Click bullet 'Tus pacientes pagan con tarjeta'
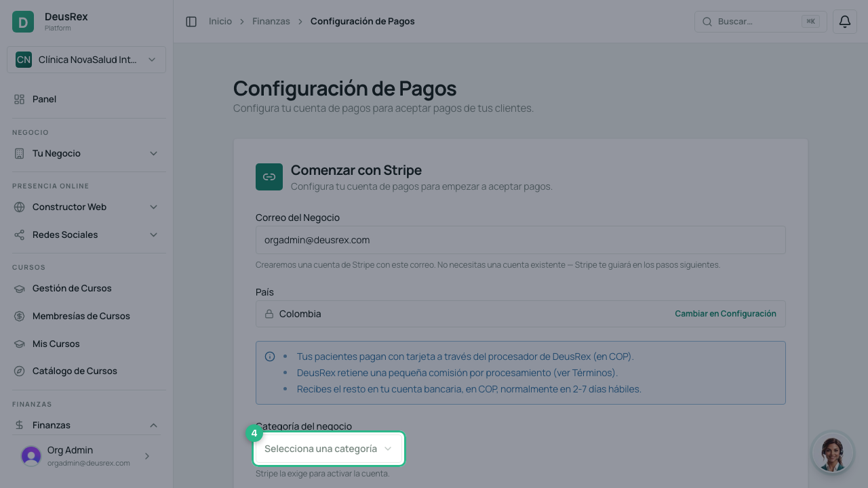This screenshot has width=868, height=488. [465, 357]
